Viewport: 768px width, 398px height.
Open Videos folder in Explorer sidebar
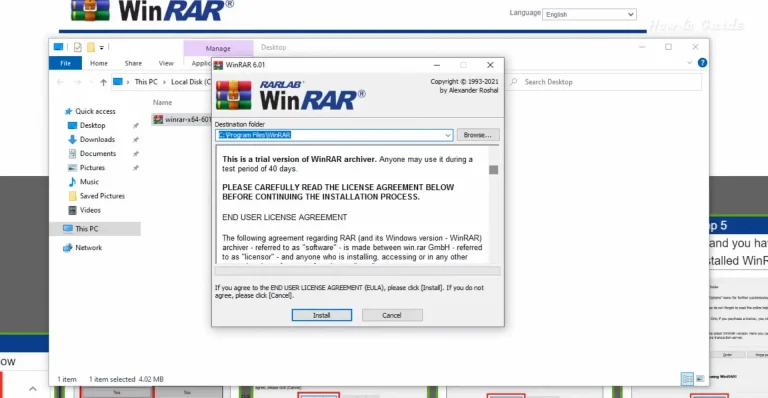pyautogui.click(x=90, y=210)
